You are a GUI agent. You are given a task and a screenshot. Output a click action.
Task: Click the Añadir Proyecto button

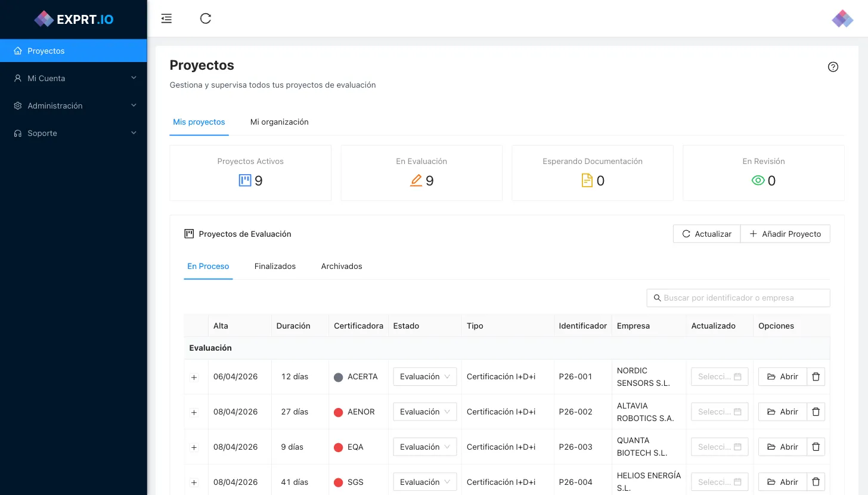785,234
